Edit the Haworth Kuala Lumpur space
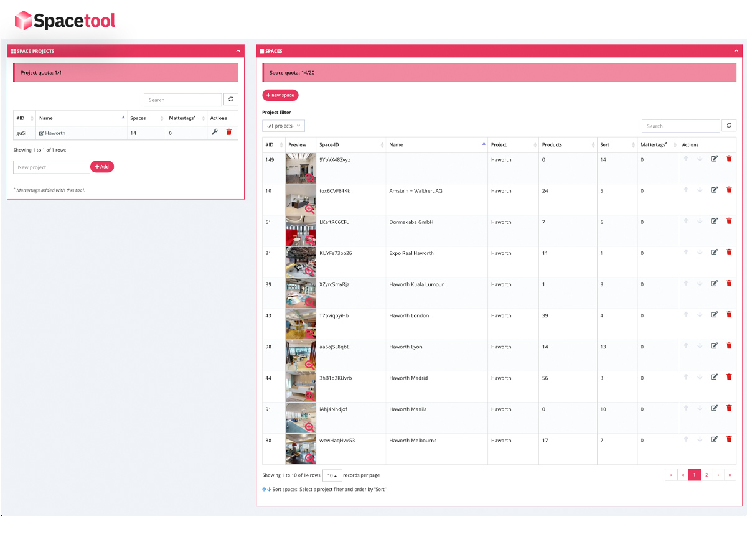Screen dimensions: 747x560 tap(714, 283)
